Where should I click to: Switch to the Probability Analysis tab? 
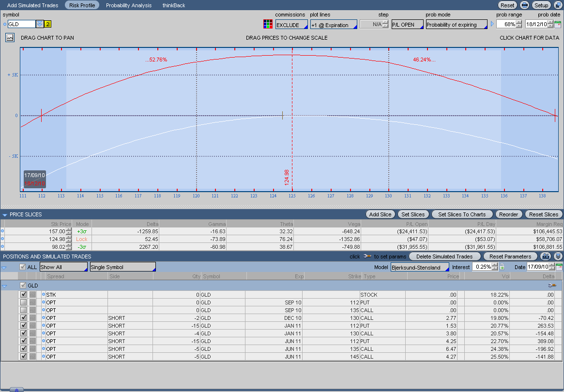click(129, 5)
